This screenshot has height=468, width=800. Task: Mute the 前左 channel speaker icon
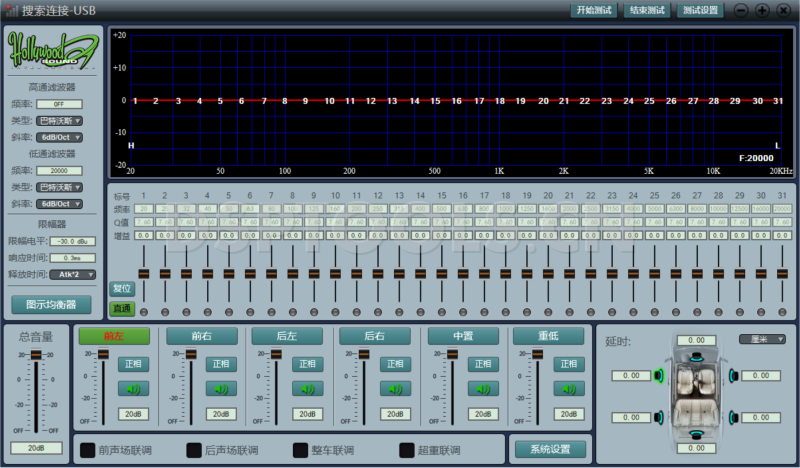tap(135, 389)
